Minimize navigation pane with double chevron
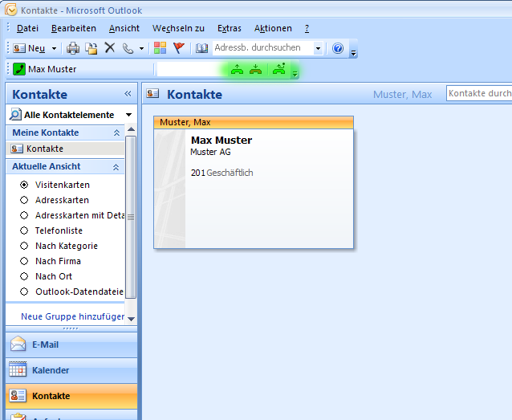Image resolution: width=512 pixels, height=420 pixels. [x=128, y=94]
